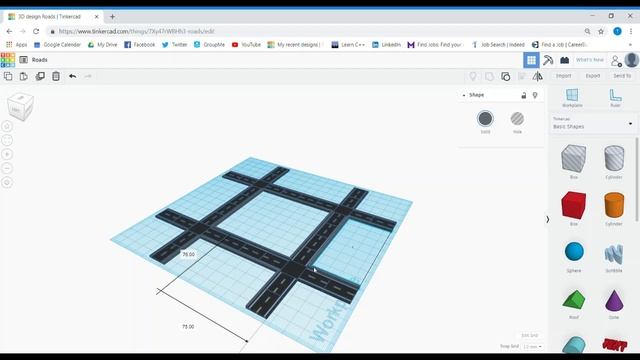
Task: Click the Redo arrow
Action: tap(88, 76)
